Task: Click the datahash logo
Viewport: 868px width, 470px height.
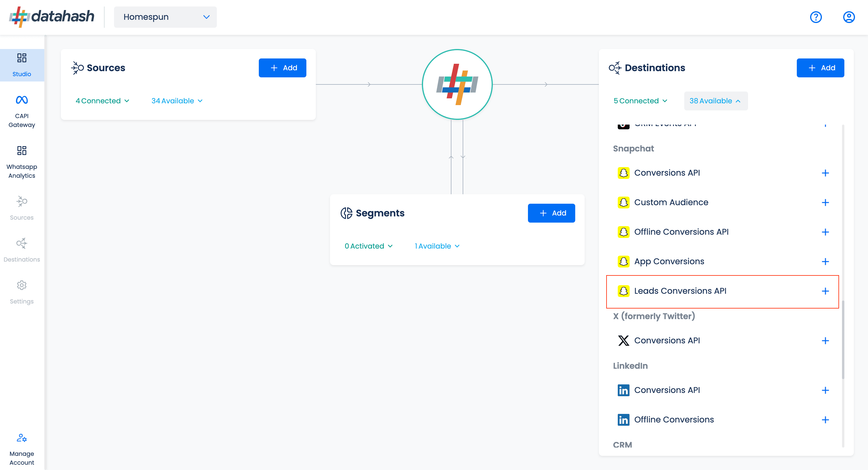Action: pos(52,17)
